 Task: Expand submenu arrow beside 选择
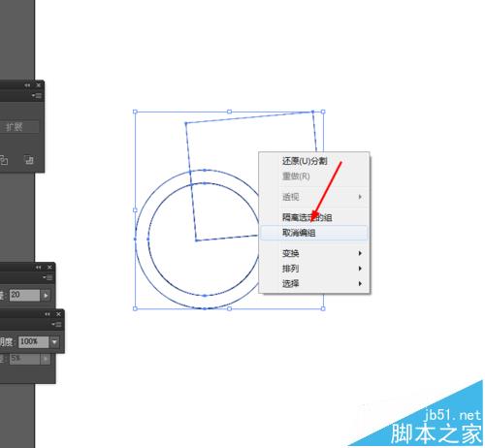(360, 283)
